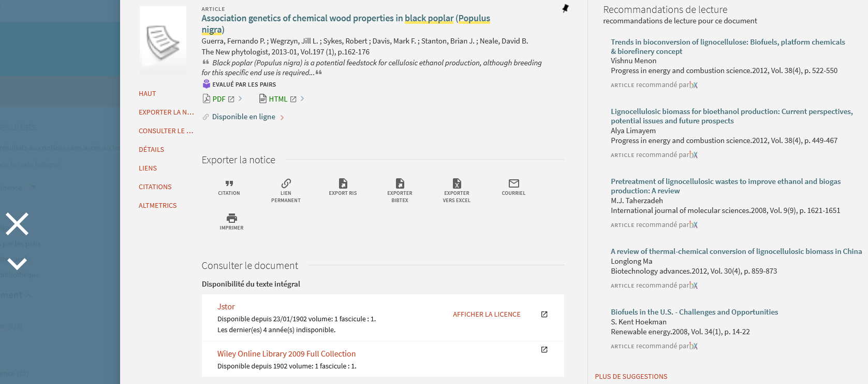Click the Disponible en ligne link
868x384 pixels.
243,117
